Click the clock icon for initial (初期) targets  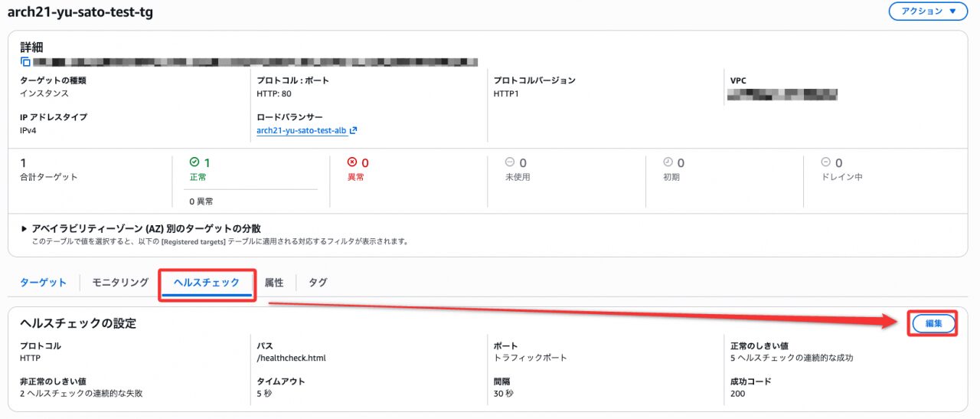pos(668,162)
